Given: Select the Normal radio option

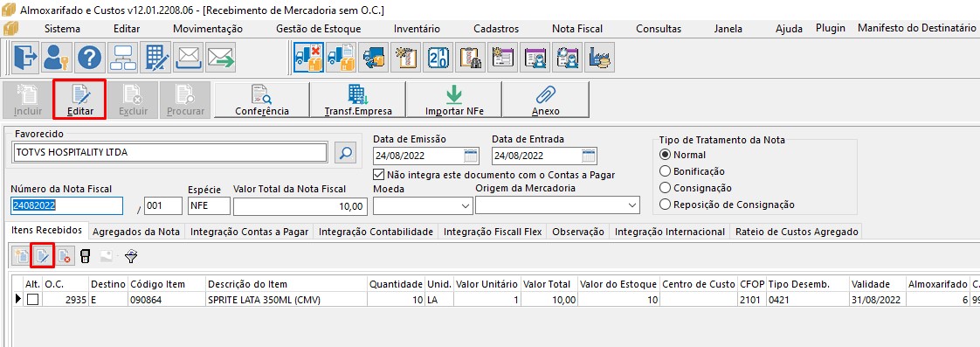Looking at the screenshot, I should click(x=666, y=155).
